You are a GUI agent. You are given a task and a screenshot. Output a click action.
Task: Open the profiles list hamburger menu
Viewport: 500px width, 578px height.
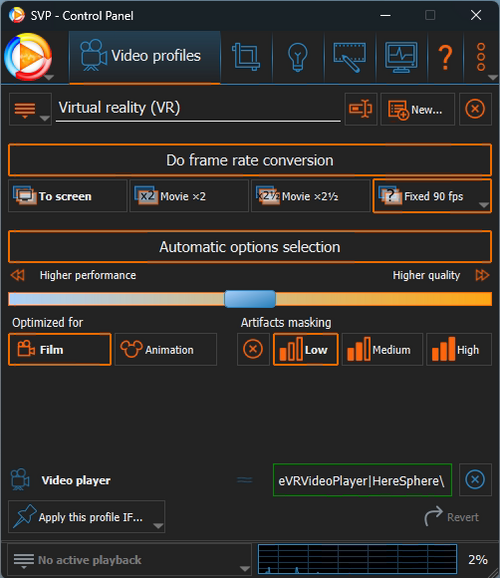(x=30, y=109)
